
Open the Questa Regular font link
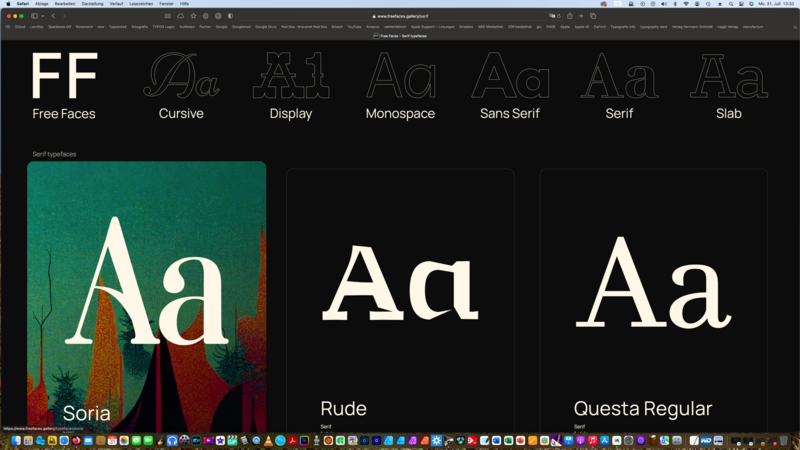642,408
